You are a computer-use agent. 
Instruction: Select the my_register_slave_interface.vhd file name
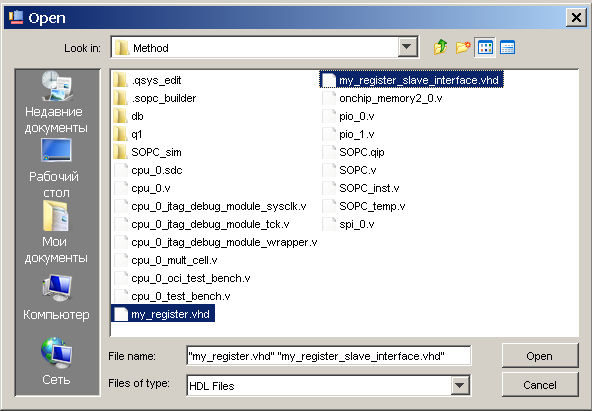click(419, 80)
